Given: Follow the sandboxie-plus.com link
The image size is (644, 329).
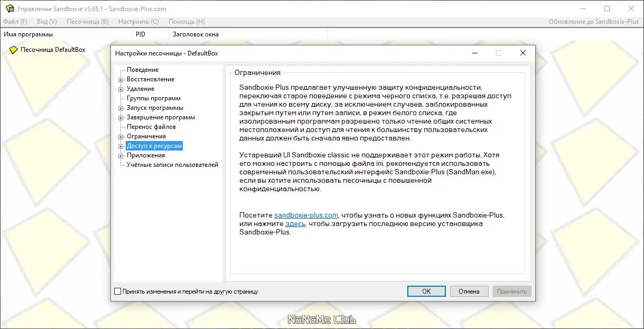Looking at the screenshot, I should (x=306, y=215).
